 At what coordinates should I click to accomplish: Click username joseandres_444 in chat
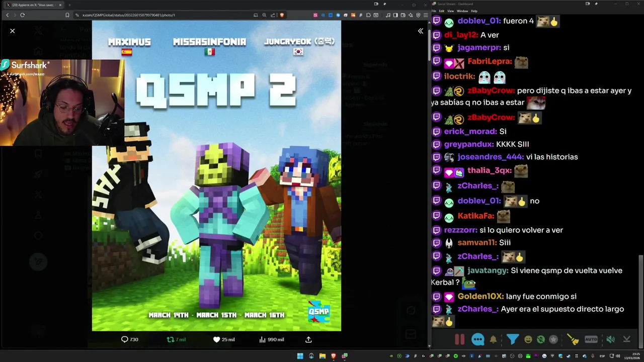(x=491, y=157)
